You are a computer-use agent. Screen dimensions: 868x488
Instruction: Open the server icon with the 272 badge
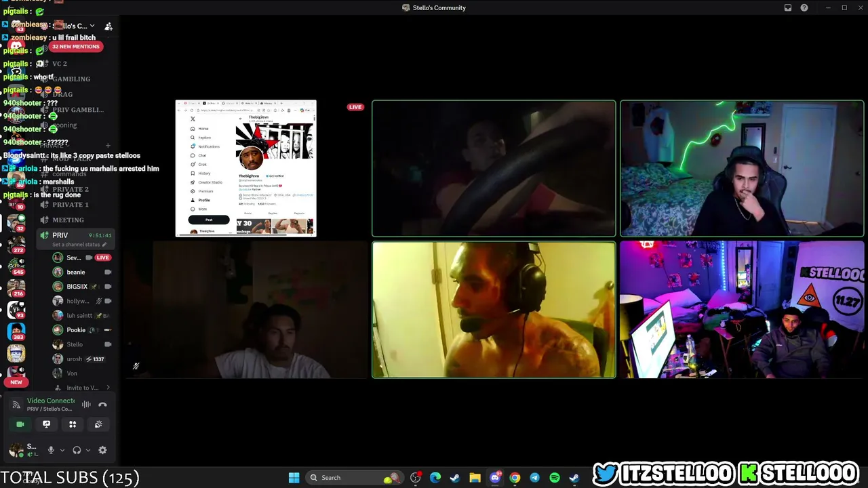click(16, 243)
